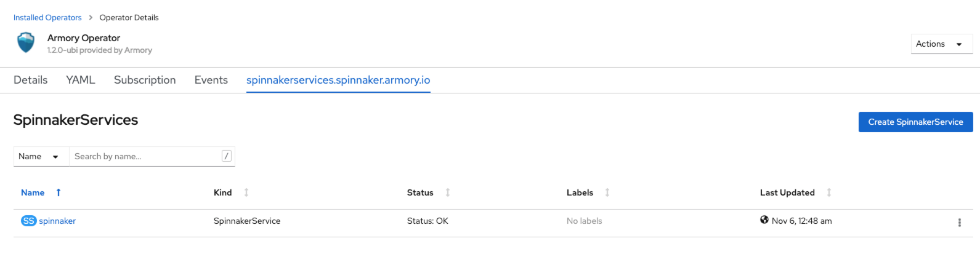
Task: Sort by Status column arrow icon
Action: coord(448,192)
